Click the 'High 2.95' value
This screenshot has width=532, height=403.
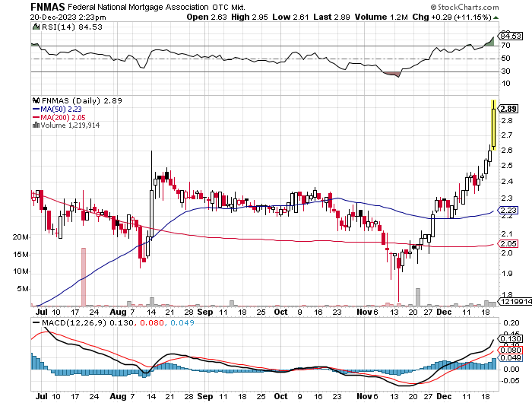[x=249, y=17]
